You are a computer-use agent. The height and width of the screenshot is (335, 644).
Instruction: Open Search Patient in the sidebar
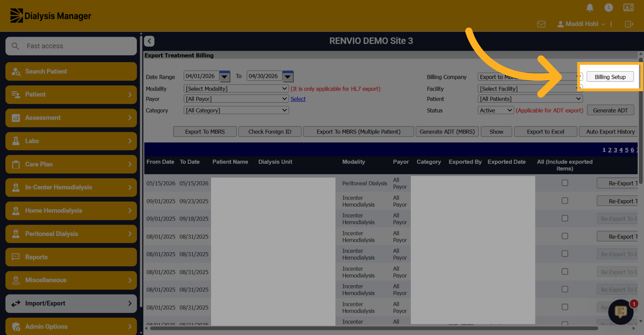tap(71, 71)
